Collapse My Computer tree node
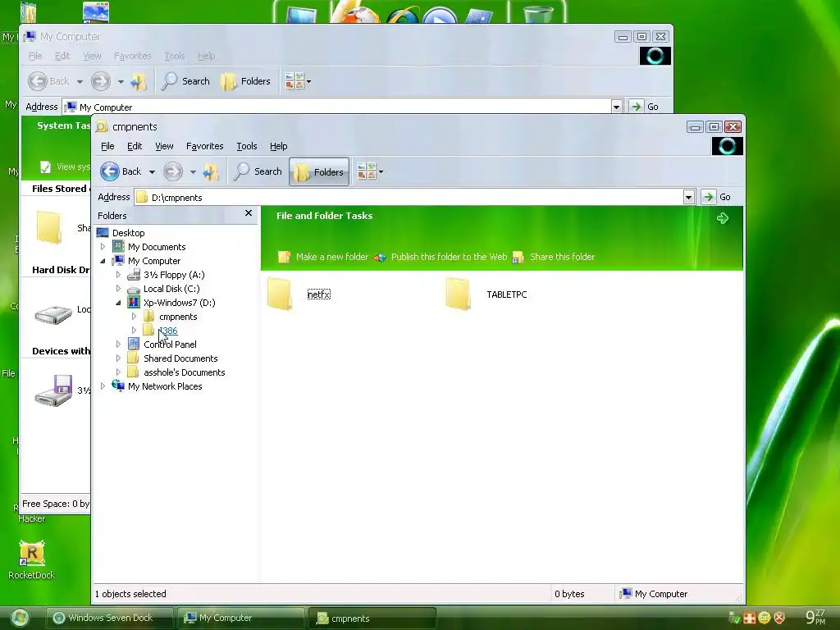This screenshot has width=840, height=630. pyautogui.click(x=103, y=261)
